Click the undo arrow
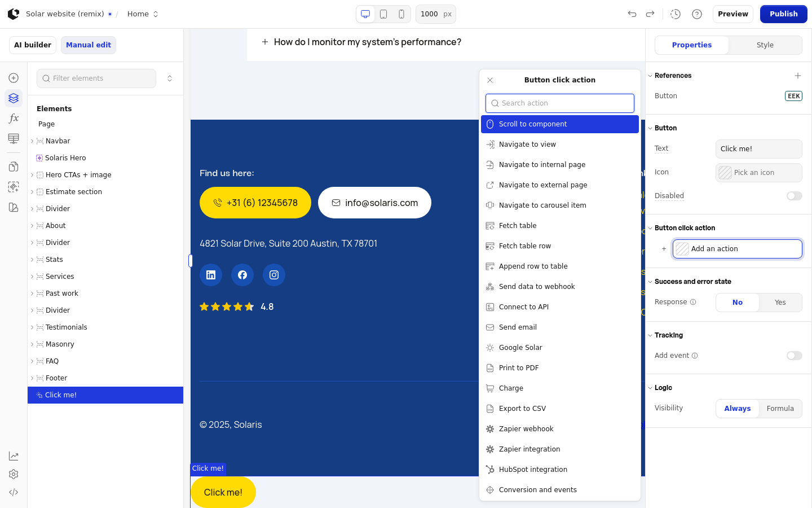Image resolution: width=812 pixels, height=508 pixels. [632, 14]
